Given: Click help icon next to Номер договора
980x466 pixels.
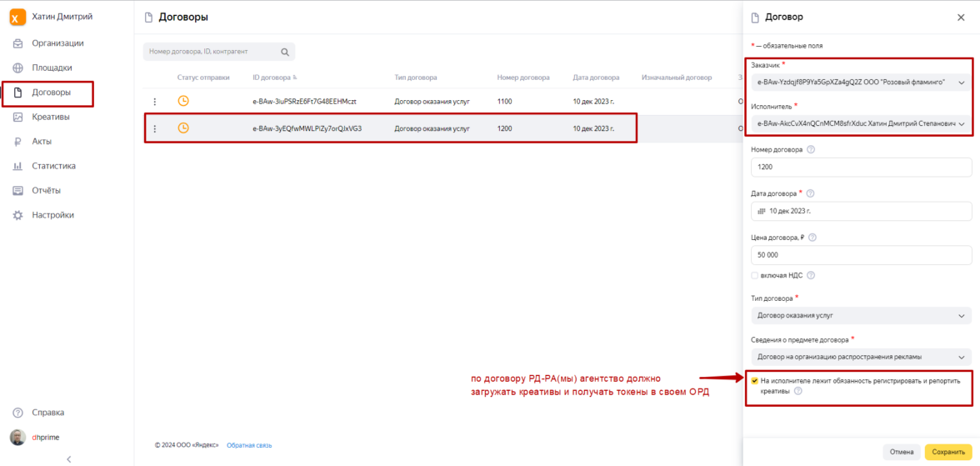Looking at the screenshot, I should tap(811, 150).
